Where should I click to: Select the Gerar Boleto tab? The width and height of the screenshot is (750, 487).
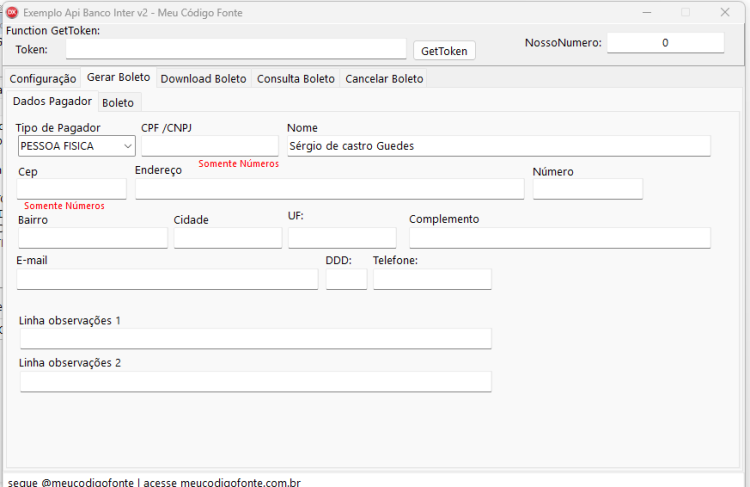coord(119,77)
